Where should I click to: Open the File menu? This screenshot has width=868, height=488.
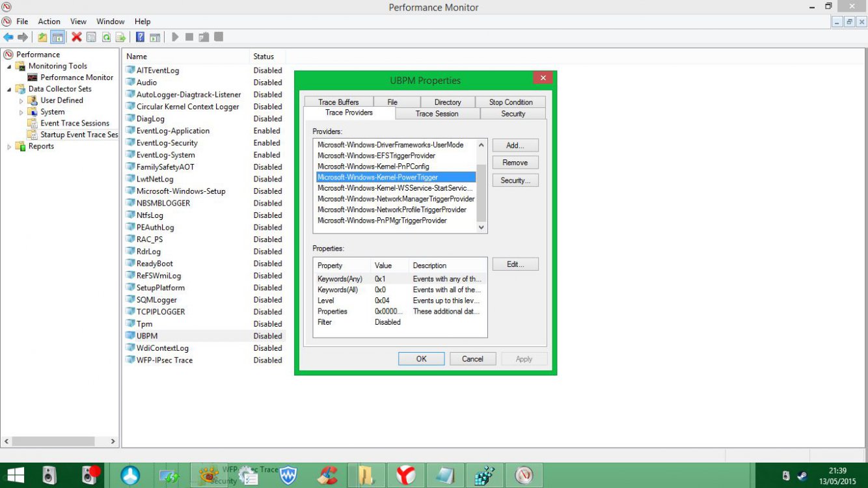click(x=22, y=21)
